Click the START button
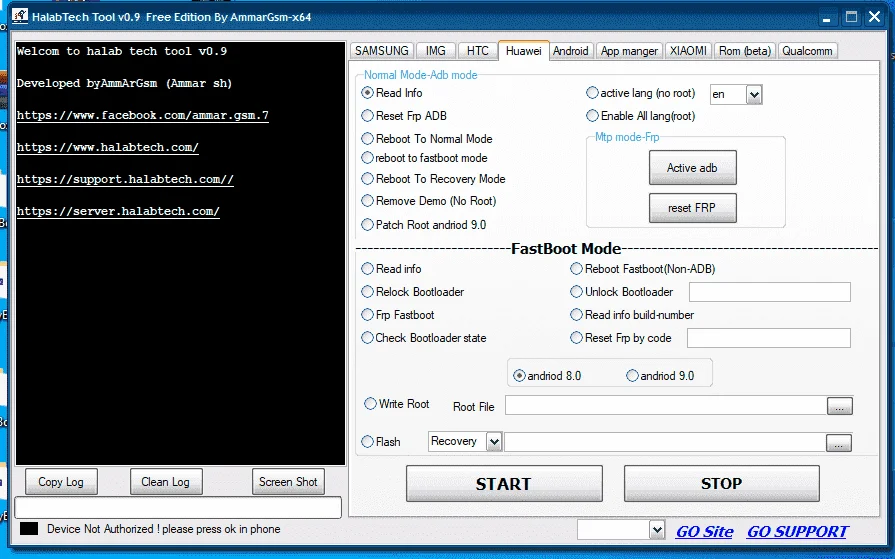Image resolution: width=895 pixels, height=559 pixels. coord(504,484)
